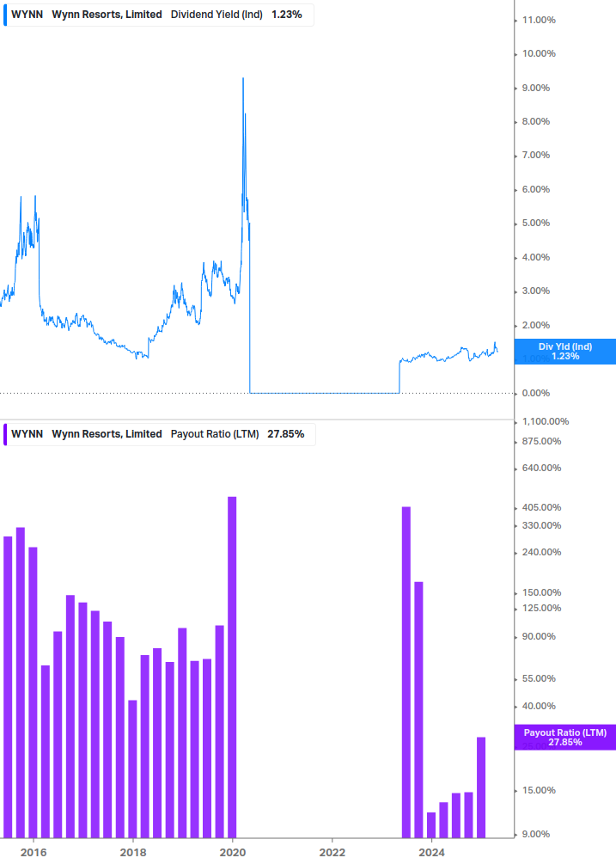Click the 125.00% payout axis label

[541, 608]
